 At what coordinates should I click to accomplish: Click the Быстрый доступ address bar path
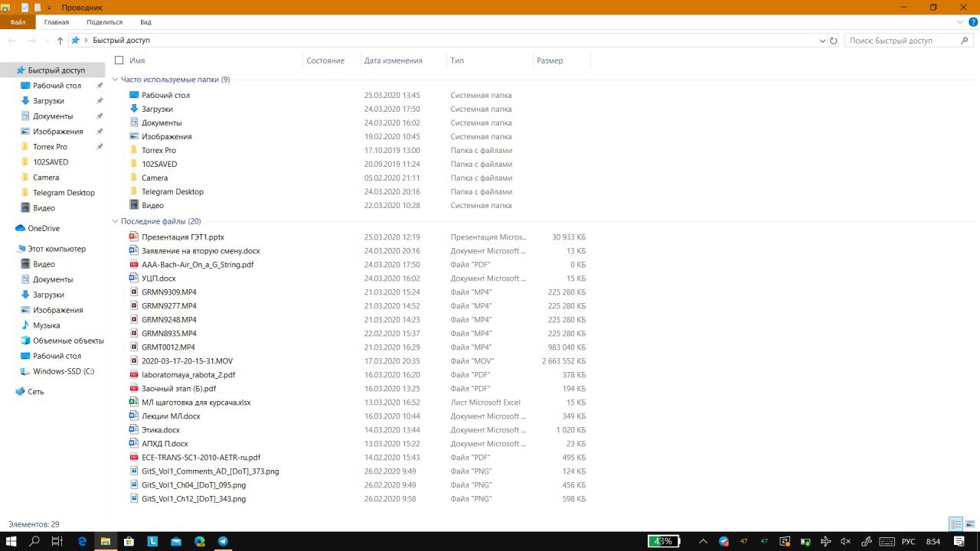(x=122, y=41)
